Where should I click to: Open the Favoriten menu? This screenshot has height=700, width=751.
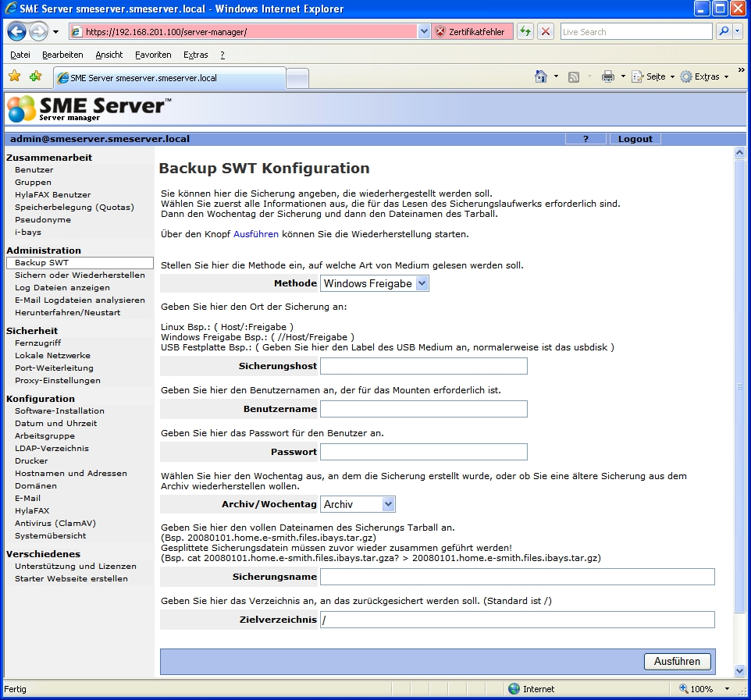point(153,55)
